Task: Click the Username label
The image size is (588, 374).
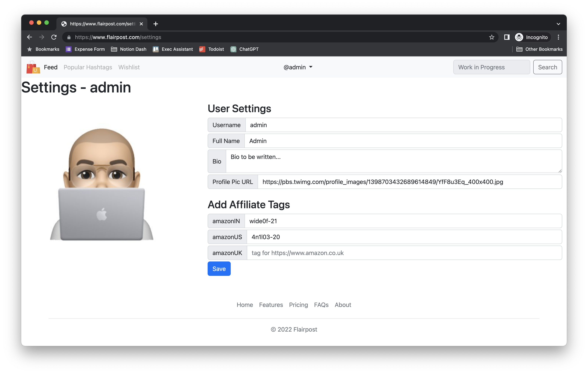Action: click(226, 125)
